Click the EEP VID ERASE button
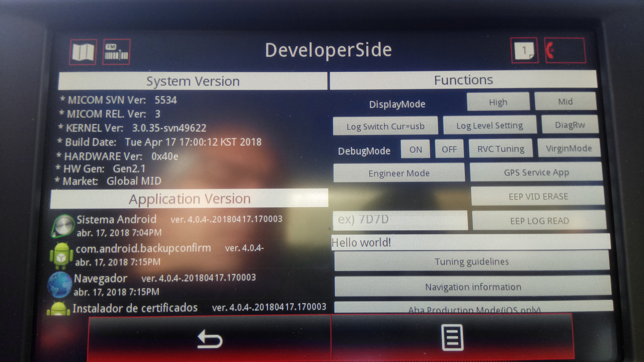644x362 pixels. (538, 196)
